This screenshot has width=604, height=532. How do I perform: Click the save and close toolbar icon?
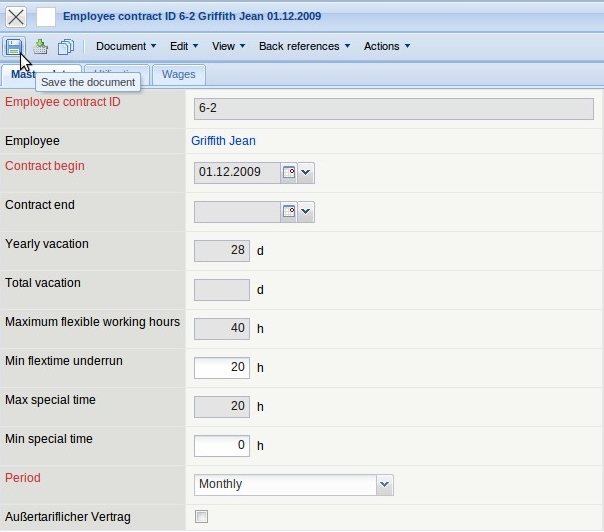(41, 47)
